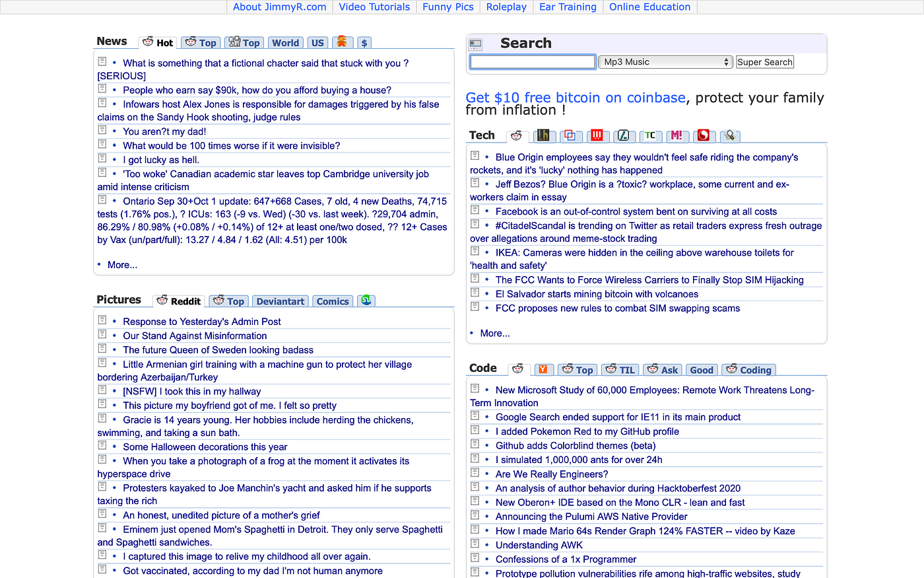Open 'Announcing the Pulumi AWS Native Provider'
Image resolution: width=924 pixels, height=578 pixels.
[591, 517]
